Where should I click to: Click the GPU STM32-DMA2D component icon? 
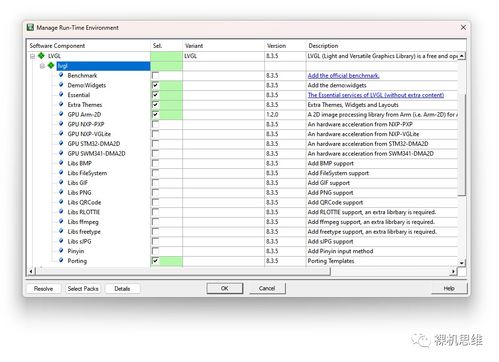[61, 143]
